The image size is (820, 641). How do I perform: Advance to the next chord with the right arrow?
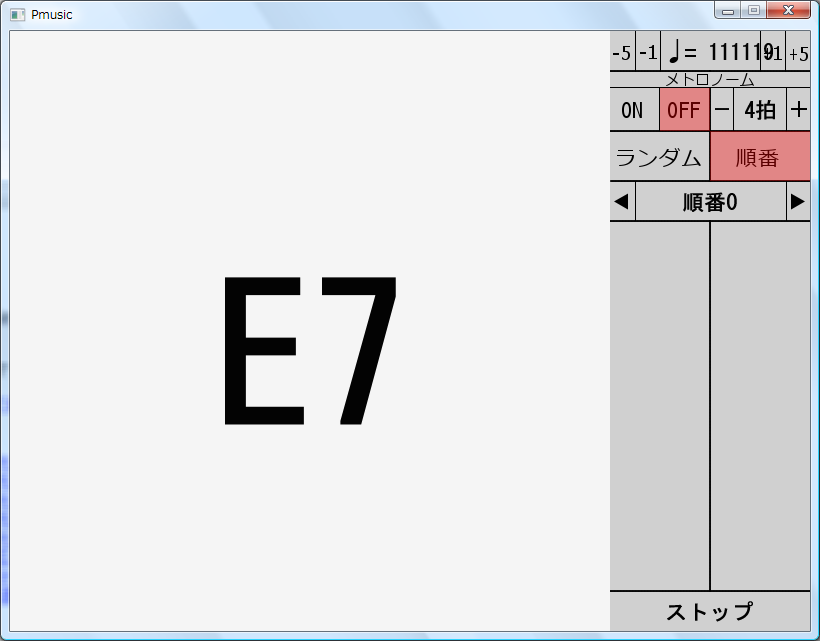click(x=797, y=201)
